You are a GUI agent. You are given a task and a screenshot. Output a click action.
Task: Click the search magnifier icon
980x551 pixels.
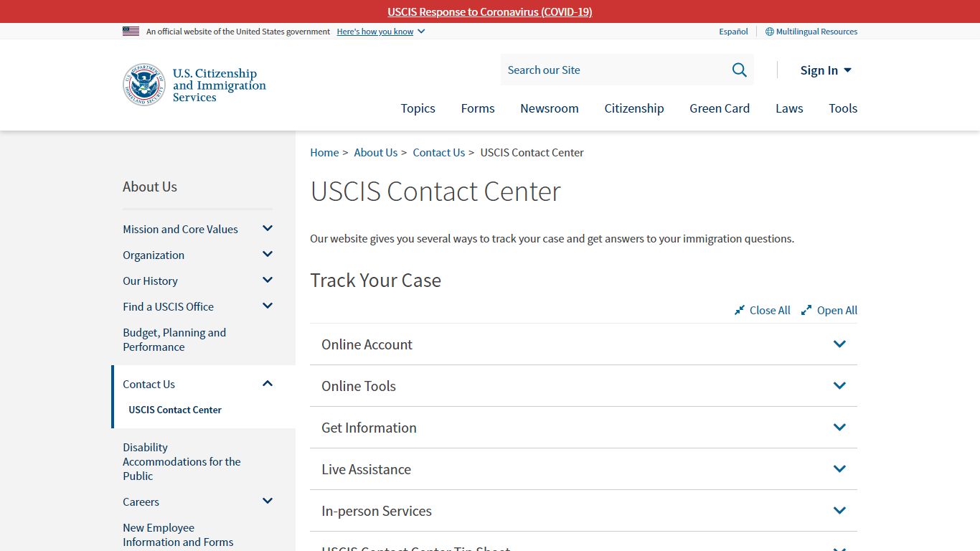pyautogui.click(x=739, y=70)
